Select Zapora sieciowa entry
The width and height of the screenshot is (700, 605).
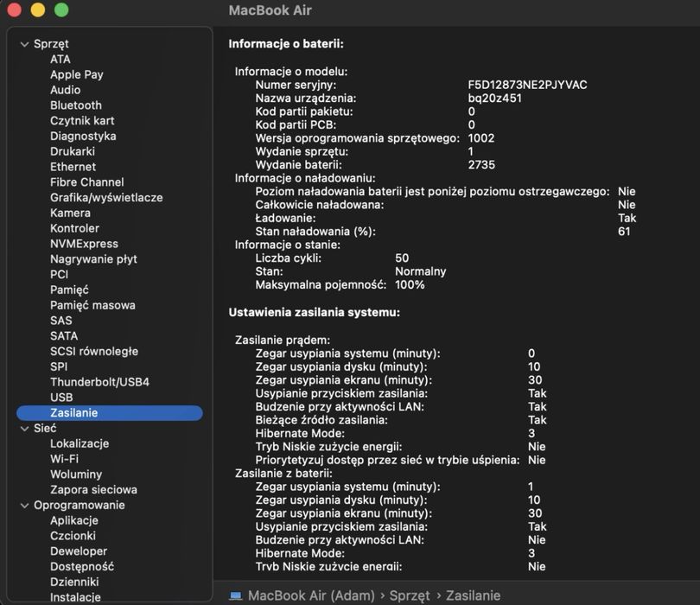click(x=93, y=490)
